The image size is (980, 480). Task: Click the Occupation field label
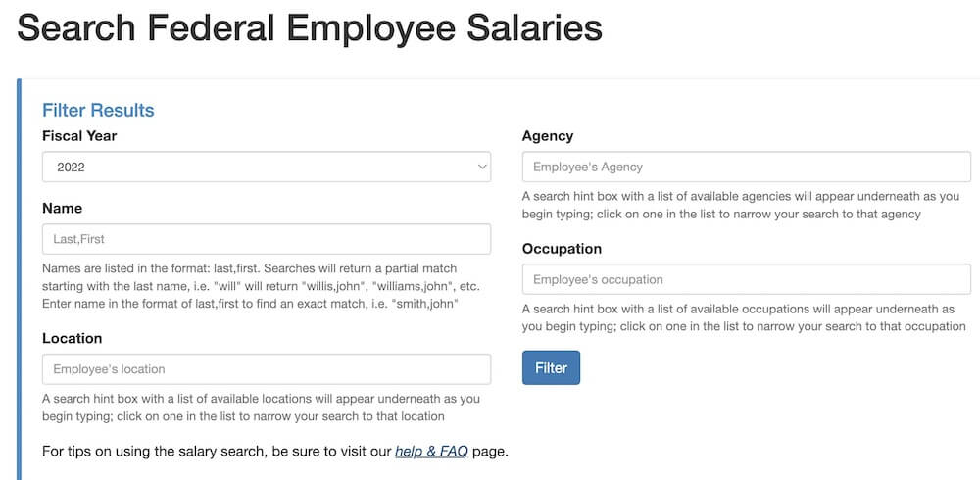click(x=562, y=249)
